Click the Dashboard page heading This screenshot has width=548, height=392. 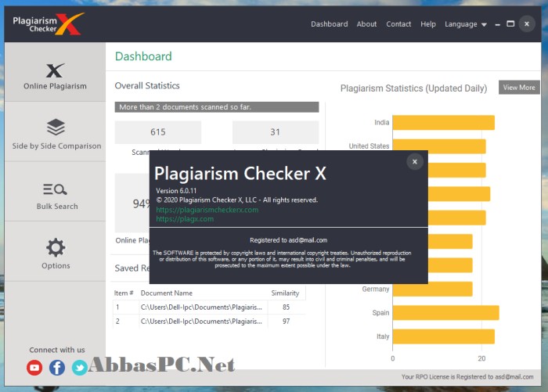coord(143,56)
